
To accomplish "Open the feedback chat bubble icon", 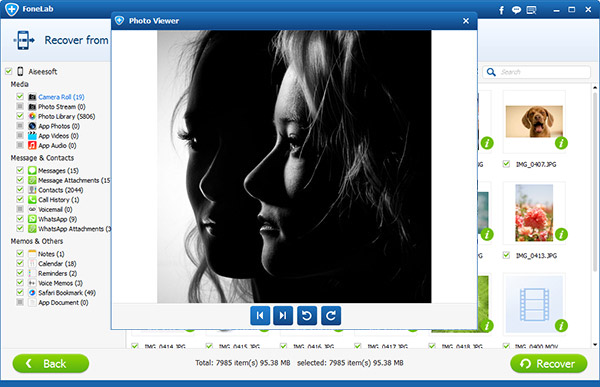I will click(x=516, y=10).
